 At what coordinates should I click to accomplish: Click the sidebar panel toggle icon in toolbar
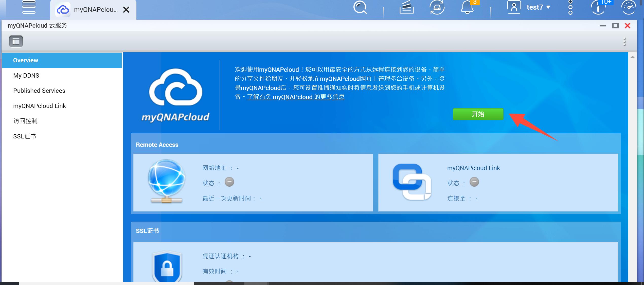pyautogui.click(x=16, y=41)
